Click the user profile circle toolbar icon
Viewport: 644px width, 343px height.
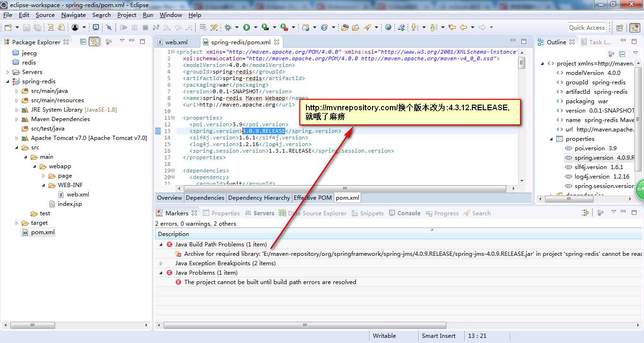point(75,27)
